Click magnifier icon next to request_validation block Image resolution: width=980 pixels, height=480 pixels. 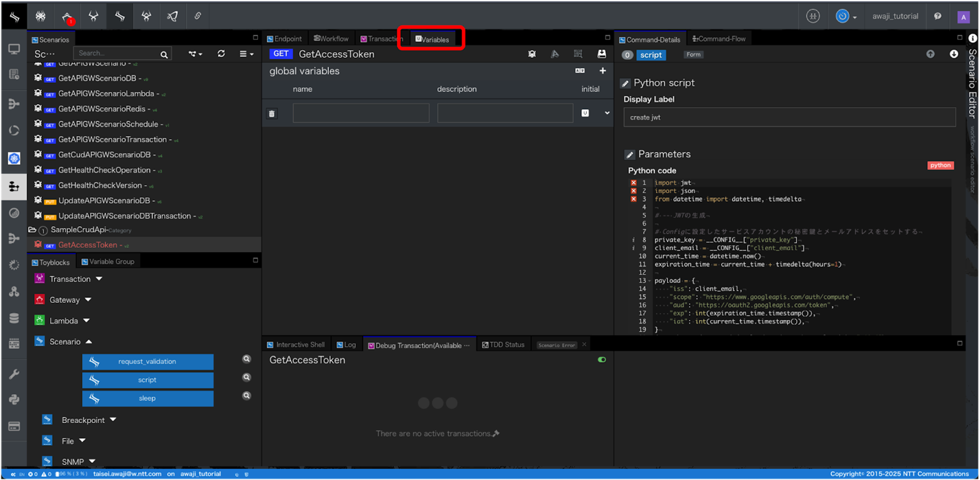coord(247,359)
